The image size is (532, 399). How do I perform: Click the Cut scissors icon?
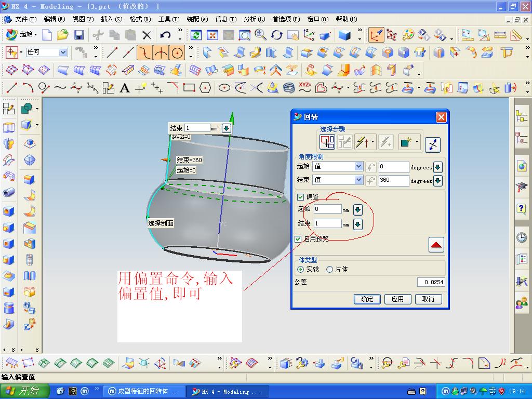[x=98, y=35]
